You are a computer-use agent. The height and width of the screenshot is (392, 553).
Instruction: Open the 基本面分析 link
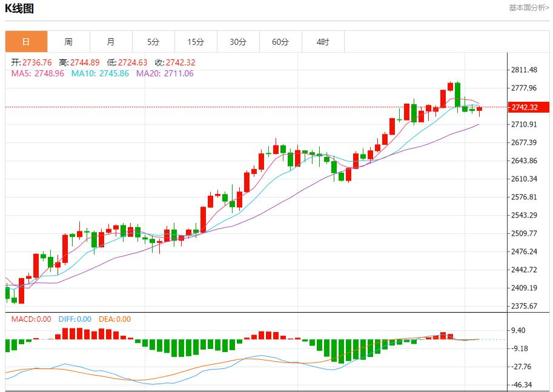point(529,8)
